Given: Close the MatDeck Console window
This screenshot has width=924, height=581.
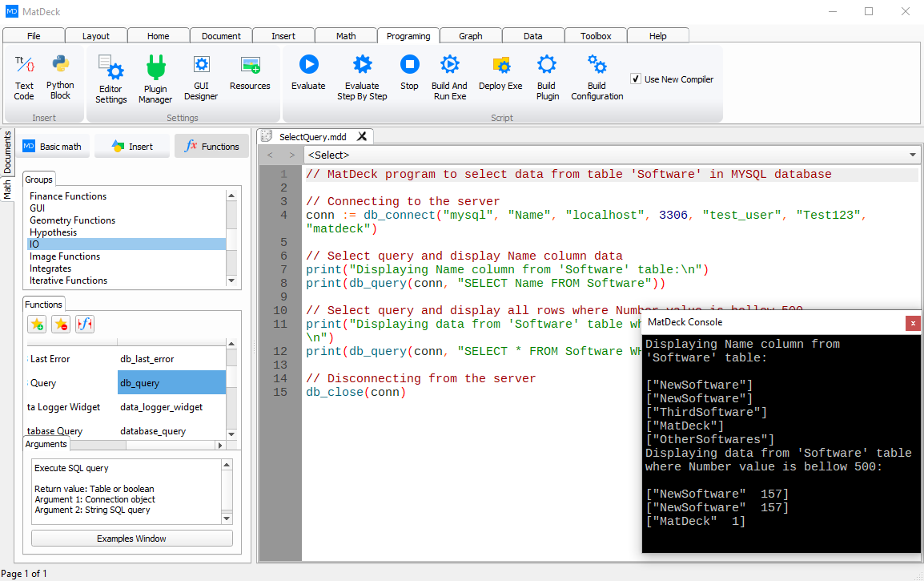Looking at the screenshot, I should click(x=913, y=323).
